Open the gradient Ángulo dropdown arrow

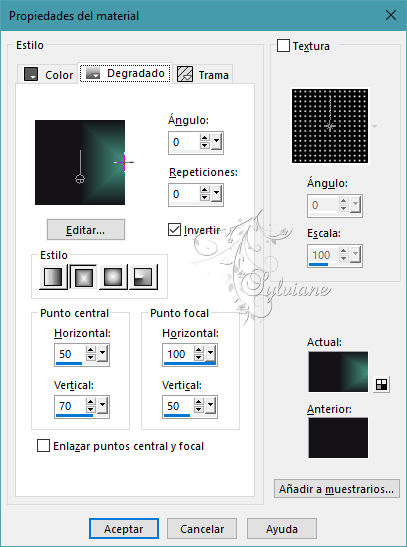pyautogui.click(x=217, y=142)
